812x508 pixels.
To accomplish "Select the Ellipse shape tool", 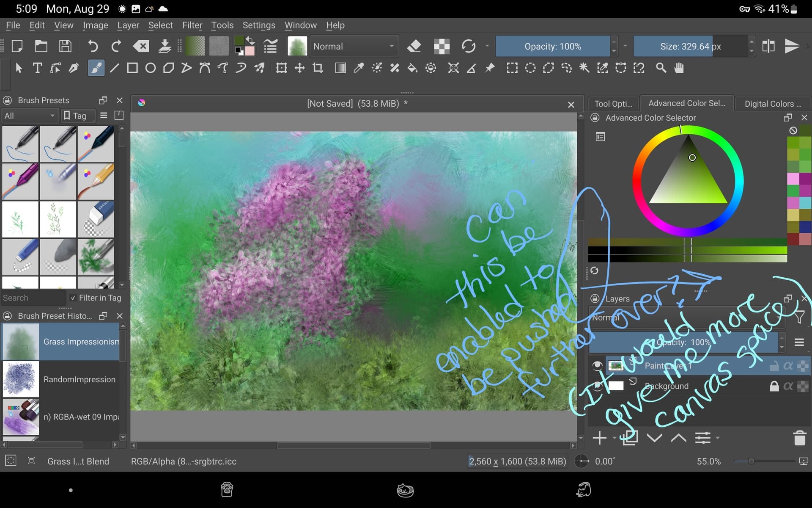I will [x=150, y=68].
